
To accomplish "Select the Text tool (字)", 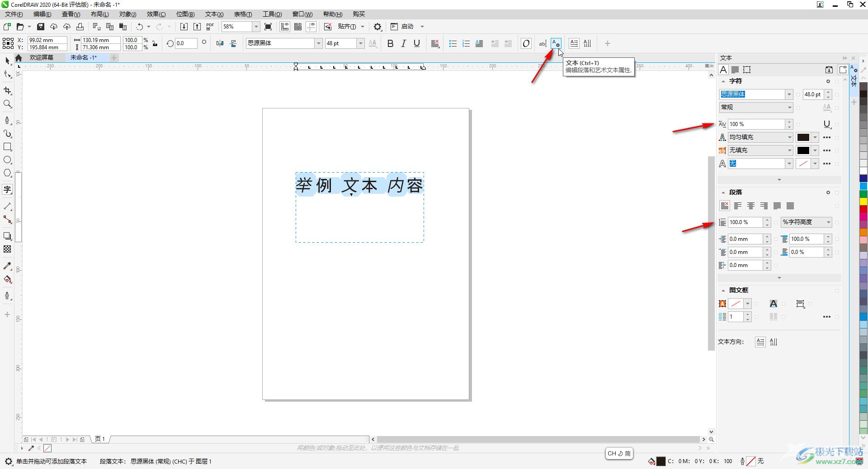I will [7, 189].
